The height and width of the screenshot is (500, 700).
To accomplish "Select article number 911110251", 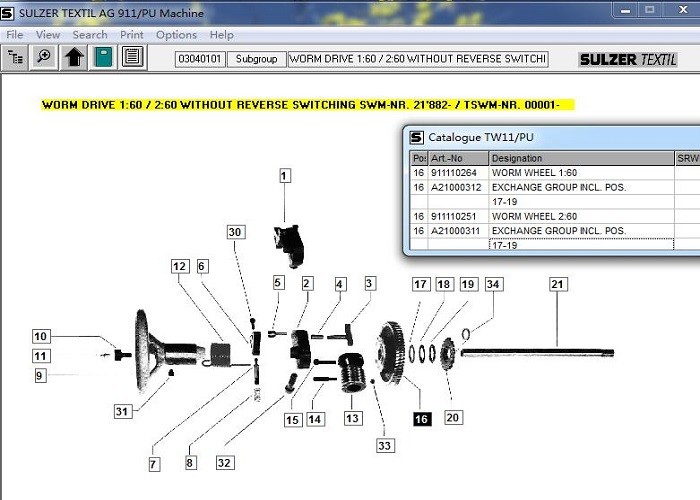I will tap(454, 217).
